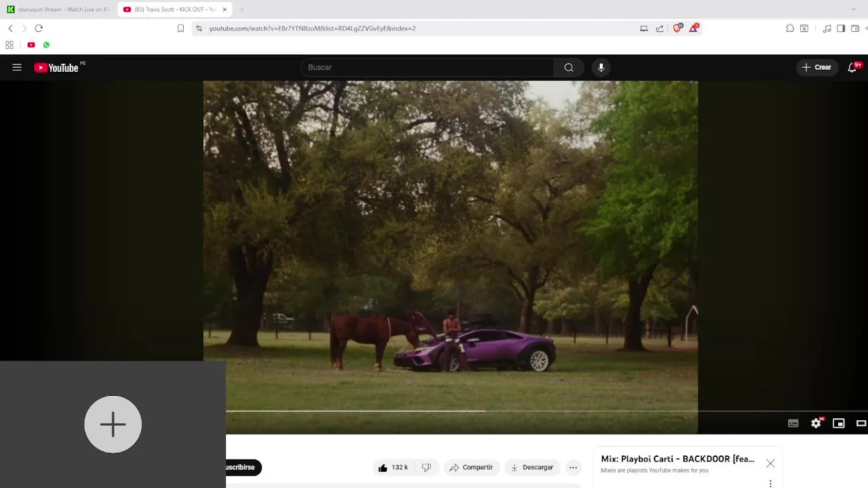This screenshot has height=488, width=868.
Task: Reload the current page
Action: (39, 28)
